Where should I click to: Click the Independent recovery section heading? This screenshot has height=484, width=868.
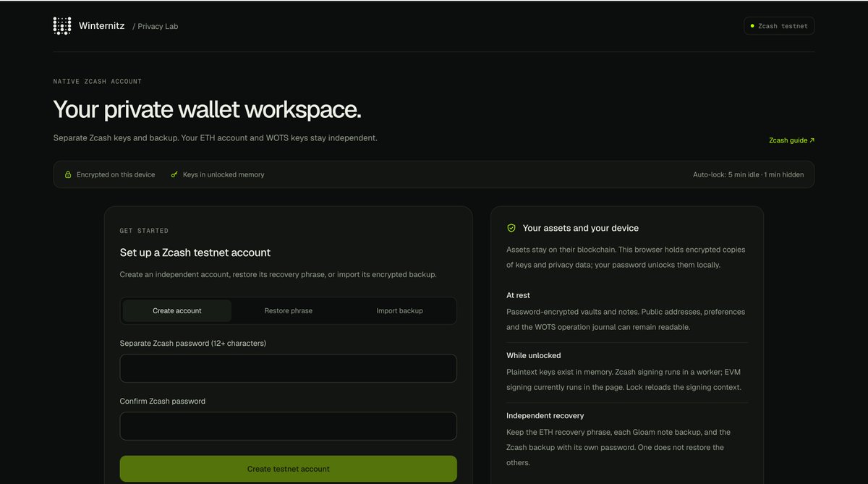click(545, 416)
